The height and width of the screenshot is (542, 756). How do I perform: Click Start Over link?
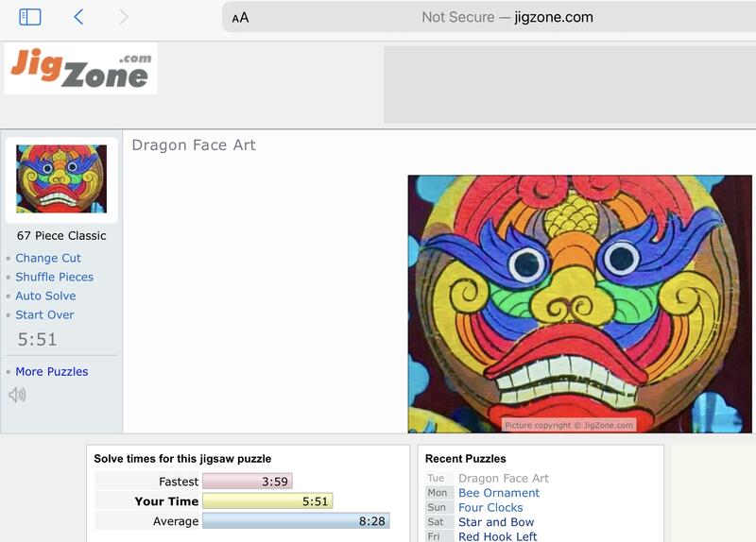(x=44, y=314)
